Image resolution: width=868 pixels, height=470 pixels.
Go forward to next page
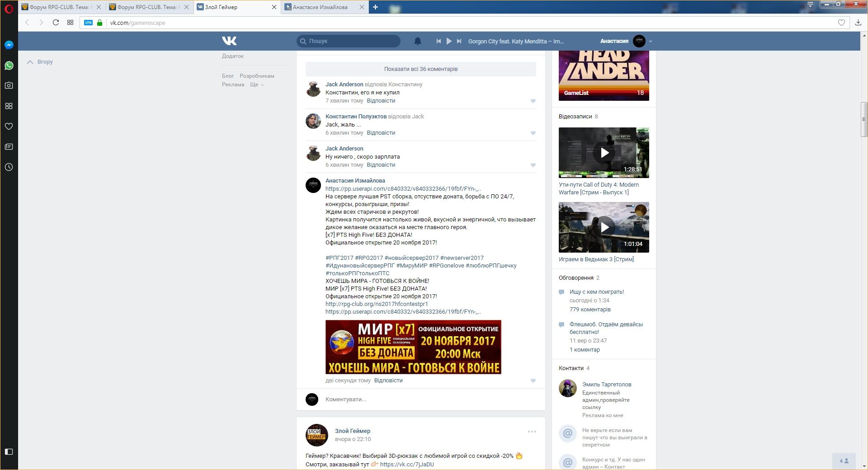41,23
